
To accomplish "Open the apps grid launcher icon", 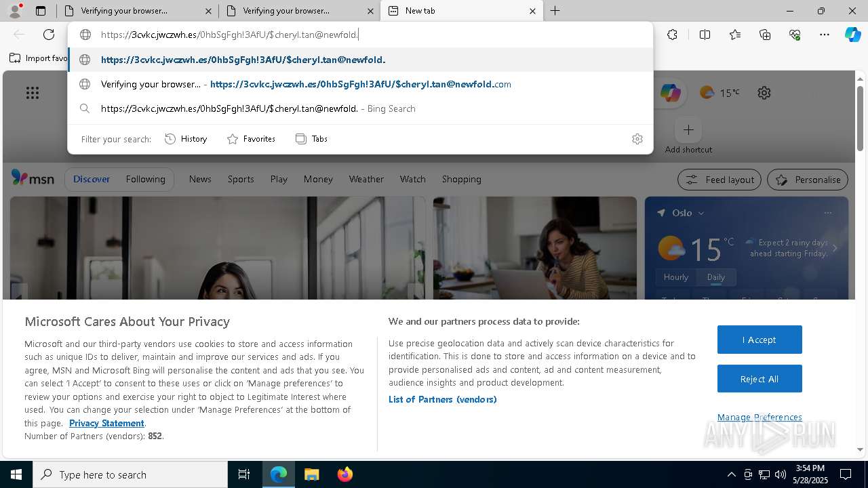I will (33, 93).
